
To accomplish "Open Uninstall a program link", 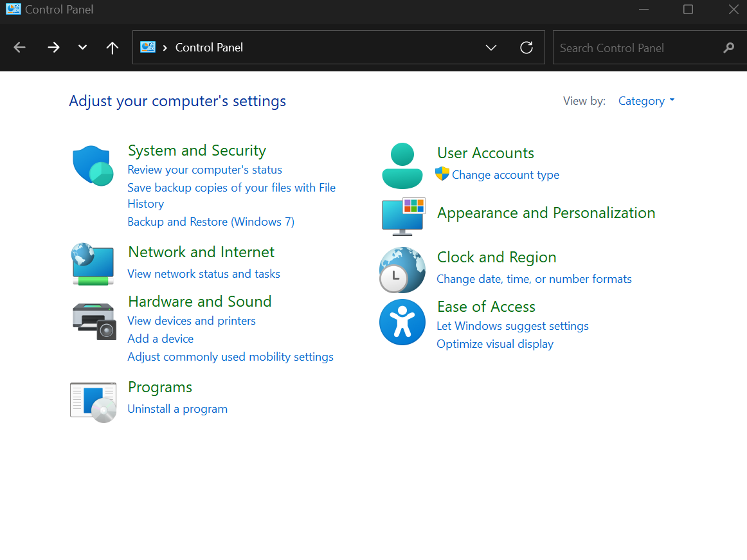I will [x=177, y=409].
